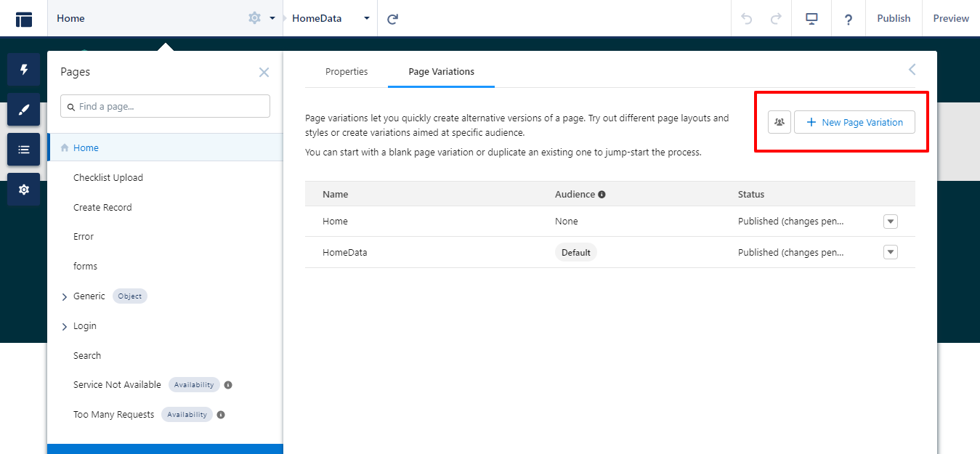Open the Help question mark
Screen dimensions: 980x454
(848, 19)
